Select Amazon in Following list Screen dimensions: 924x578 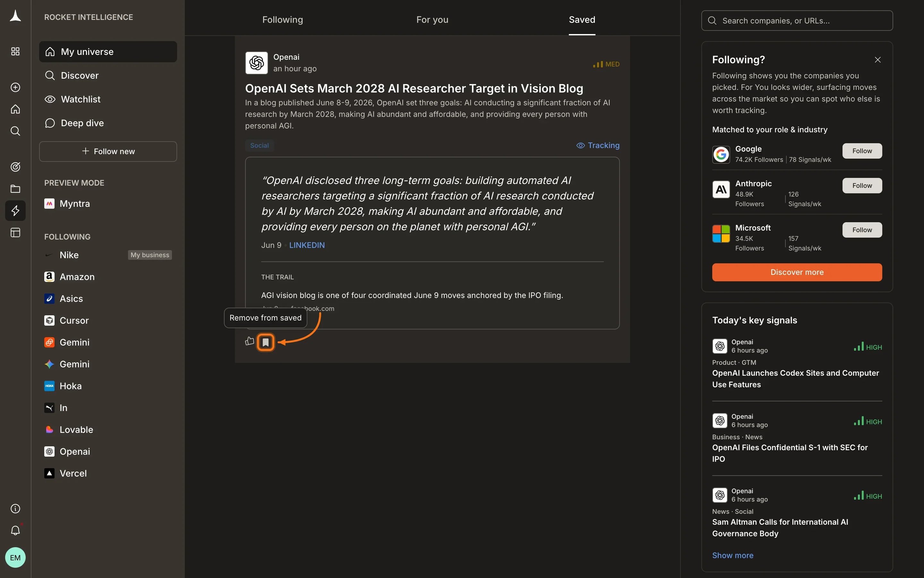pos(108,277)
